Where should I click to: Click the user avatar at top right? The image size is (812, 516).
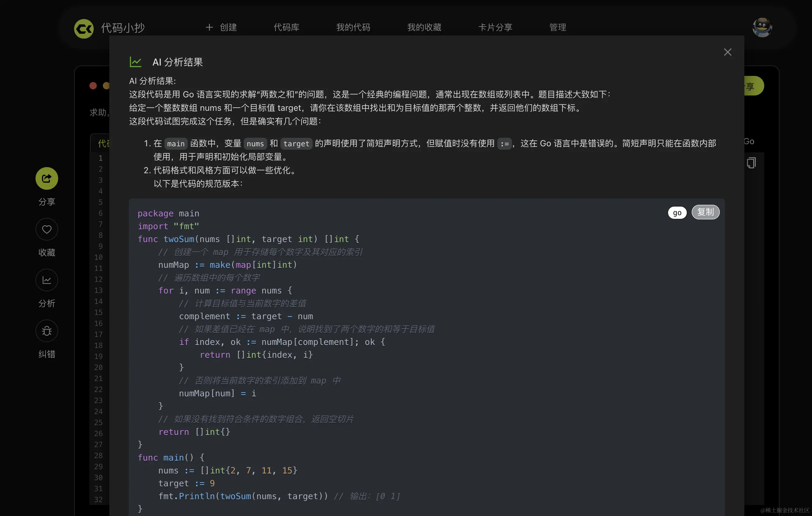pyautogui.click(x=762, y=27)
